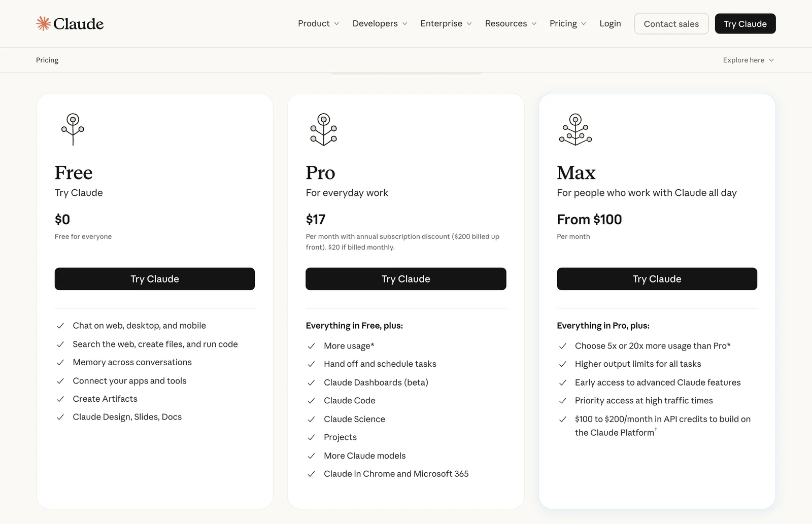Click the Claude wordmark in header
Viewport: 812px width, 524px height.
click(x=78, y=24)
